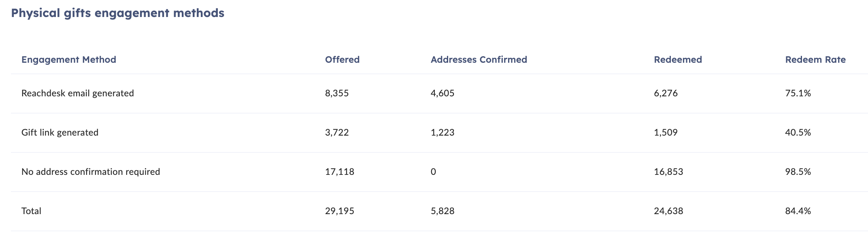Select the Gift link generated row label
Viewport: 868px width, 238px height.
[60, 132]
